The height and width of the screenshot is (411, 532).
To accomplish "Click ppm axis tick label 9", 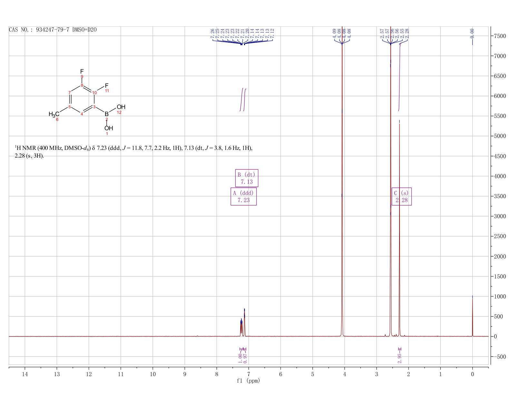I will click(185, 374).
